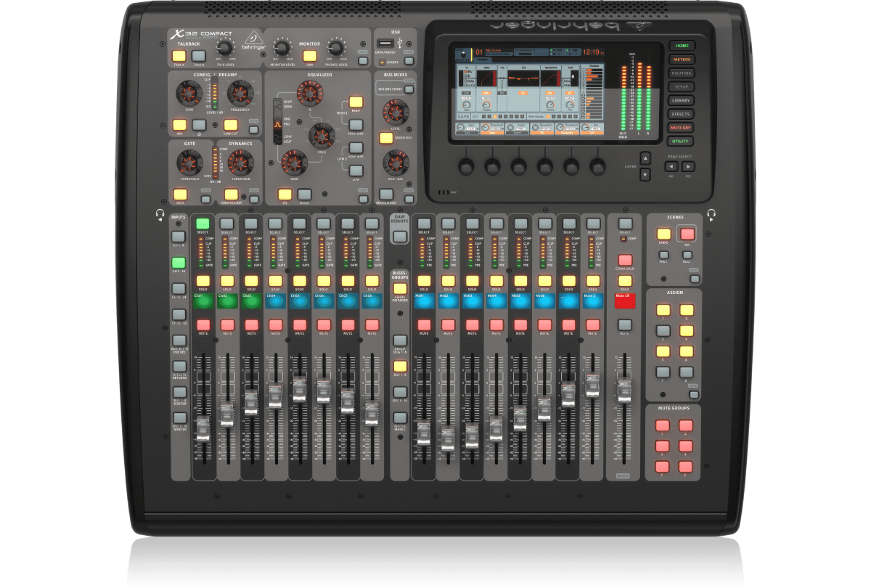Open the SETUP screen
871x588 pixels.
coord(682,87)
